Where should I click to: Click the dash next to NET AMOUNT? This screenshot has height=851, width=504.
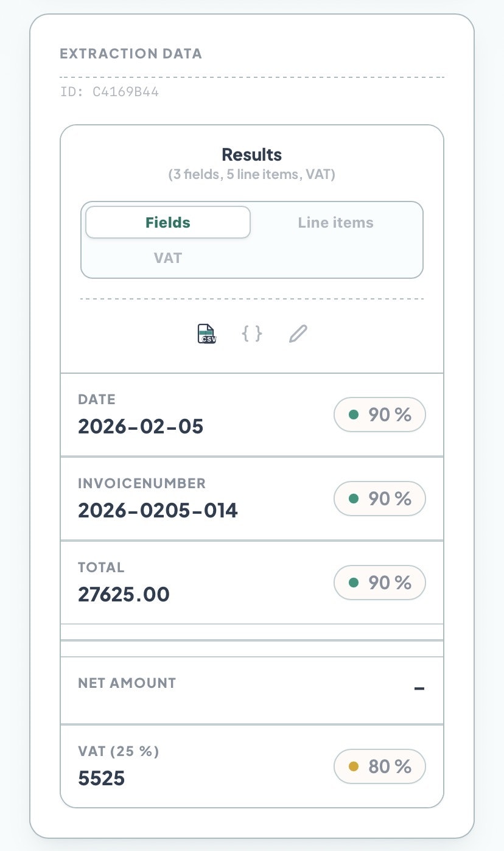419,689
